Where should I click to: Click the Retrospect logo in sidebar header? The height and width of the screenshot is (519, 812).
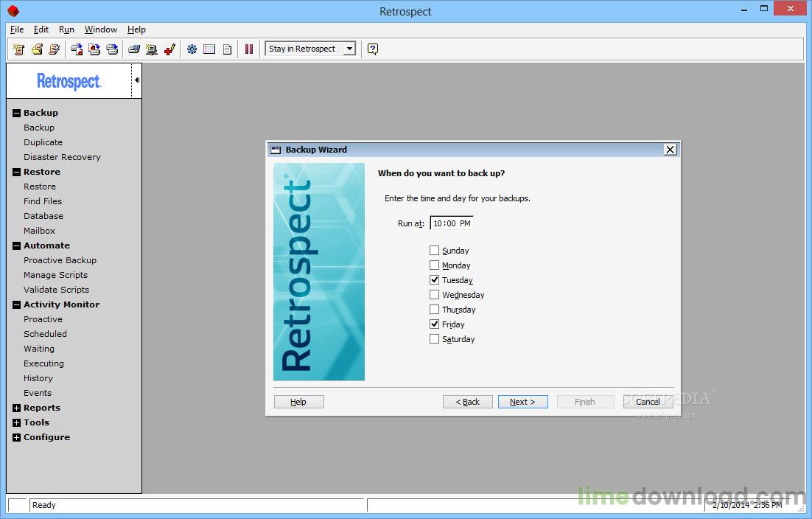pos(69,81)
